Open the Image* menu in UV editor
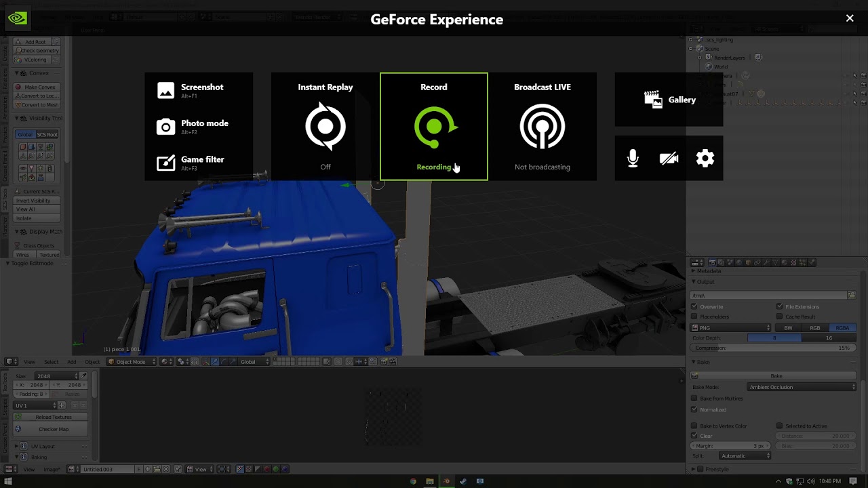The height and width of the screenshot is (488, 868). click(52, 469)
